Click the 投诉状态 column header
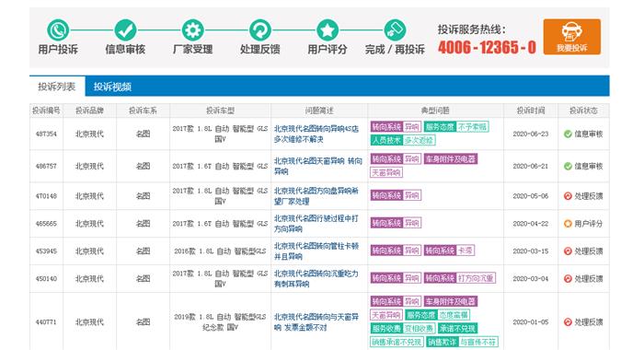 583,111
